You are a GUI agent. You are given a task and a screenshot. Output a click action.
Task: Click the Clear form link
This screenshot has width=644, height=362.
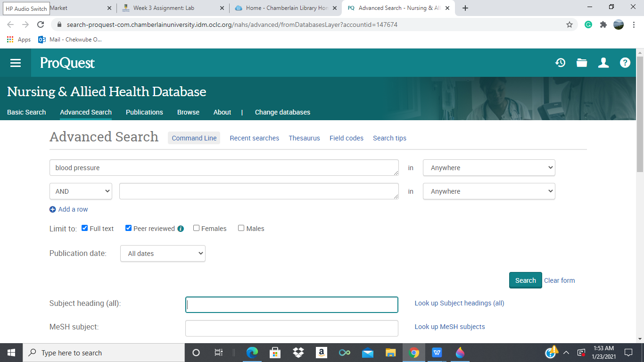(560, 280)
